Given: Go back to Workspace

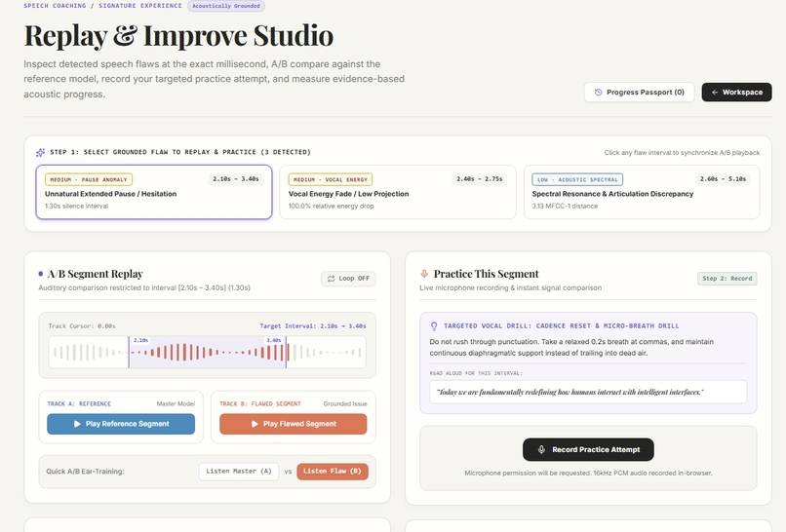Looking at the screenshot, I should click(x=736, y=93).
